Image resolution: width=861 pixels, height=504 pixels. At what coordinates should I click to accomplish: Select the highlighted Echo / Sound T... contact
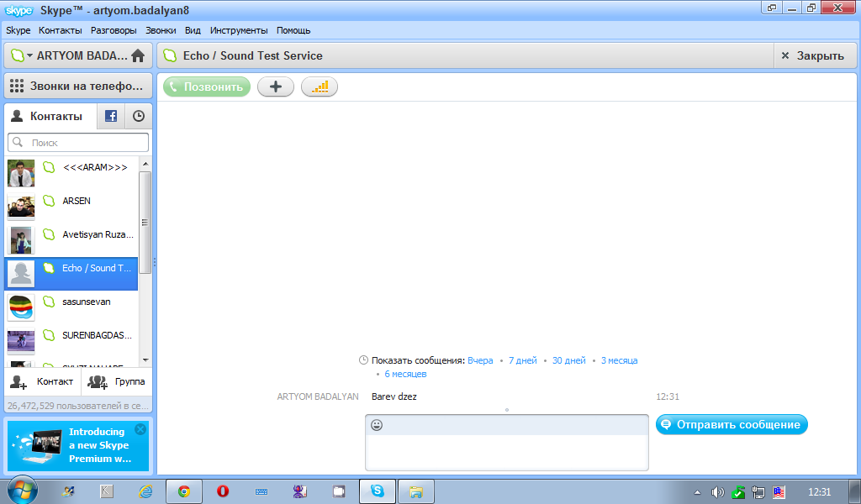(x=71, y=274)
